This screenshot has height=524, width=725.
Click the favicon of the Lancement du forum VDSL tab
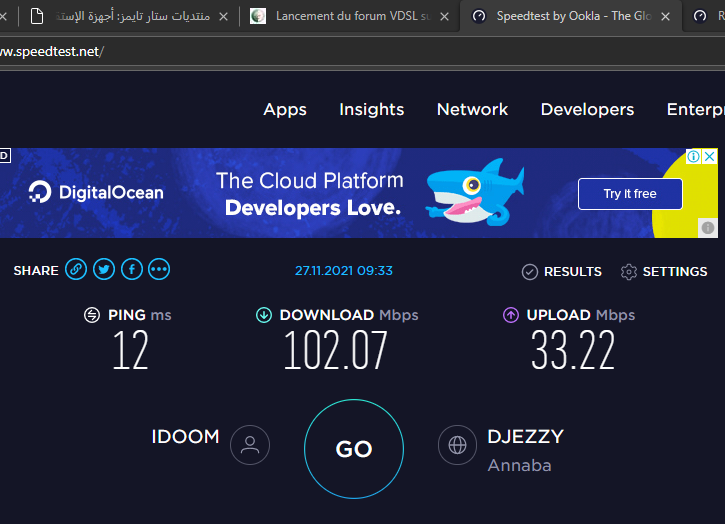point(258,16)
